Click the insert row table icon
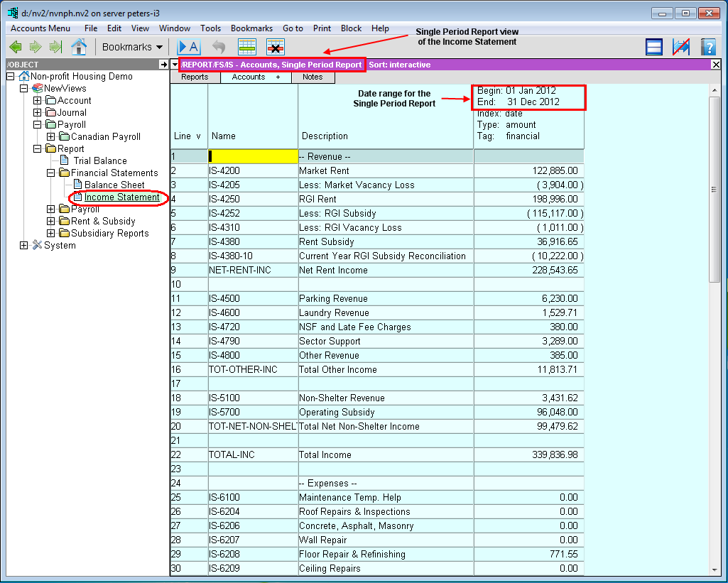728x583 pixels. pyautogui.click(x=246, y=47)
